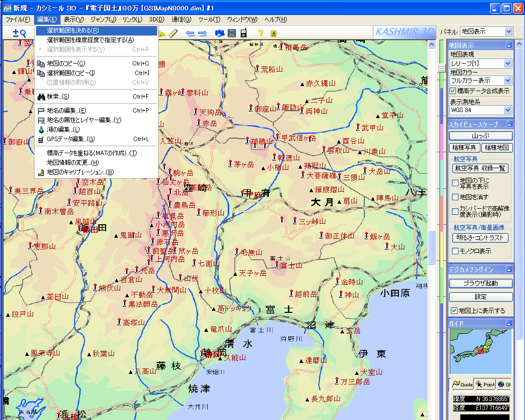The width and height of the screenshot is (525, 420).
Task: Click the place name edit flag icon
Action: coord(41,111)
